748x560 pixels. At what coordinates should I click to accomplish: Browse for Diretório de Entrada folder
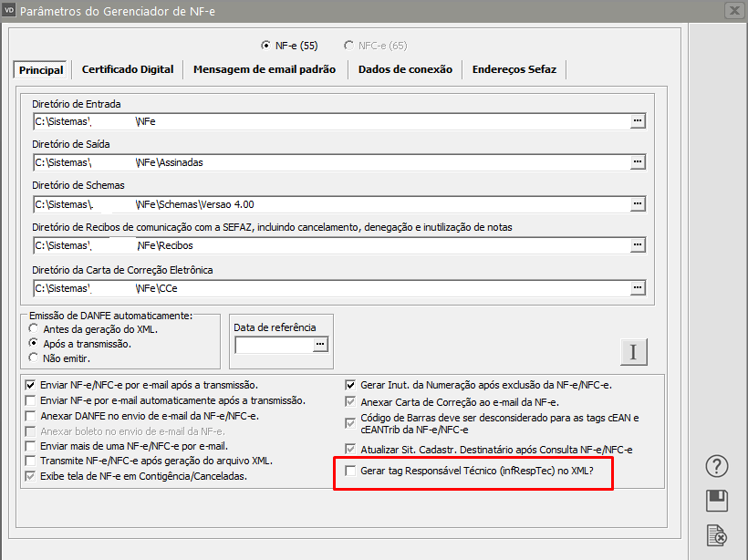pos(638,120)
